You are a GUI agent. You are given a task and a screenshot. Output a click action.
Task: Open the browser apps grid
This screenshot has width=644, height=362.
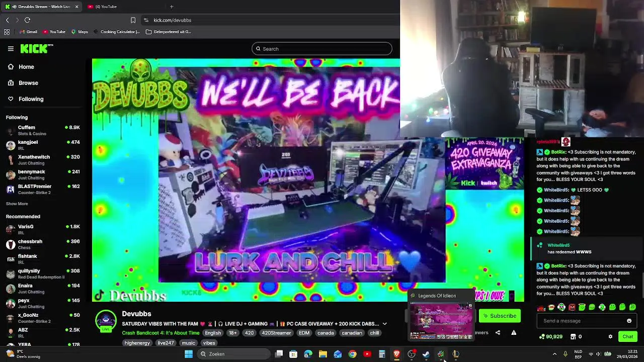(7, 32)
